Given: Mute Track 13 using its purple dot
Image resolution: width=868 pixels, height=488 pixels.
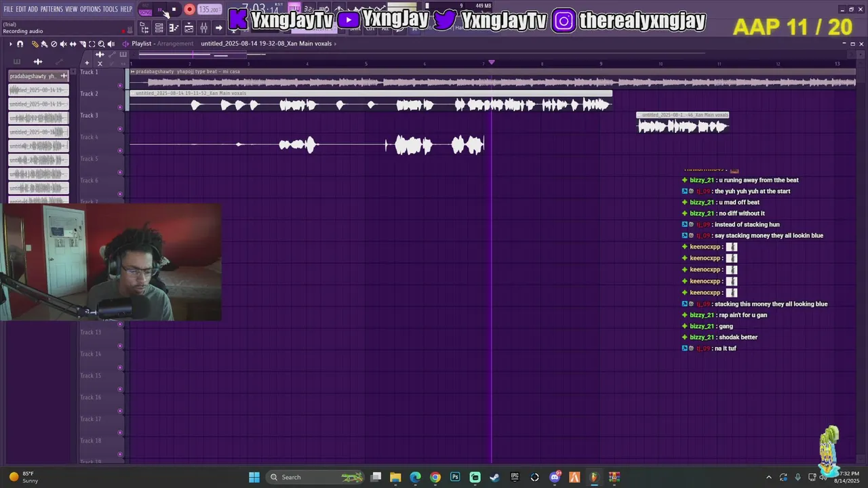Looking at the screenshot, I should tap(120, 346).
